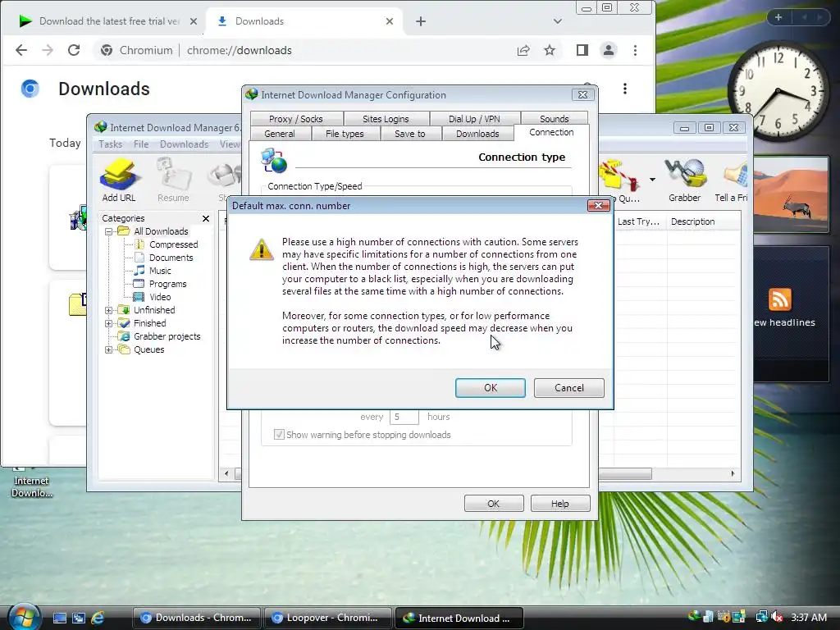This screenshot has height=630, width=840.
Task: Collapse the All Downloads tree node
Action: (109, 231)
